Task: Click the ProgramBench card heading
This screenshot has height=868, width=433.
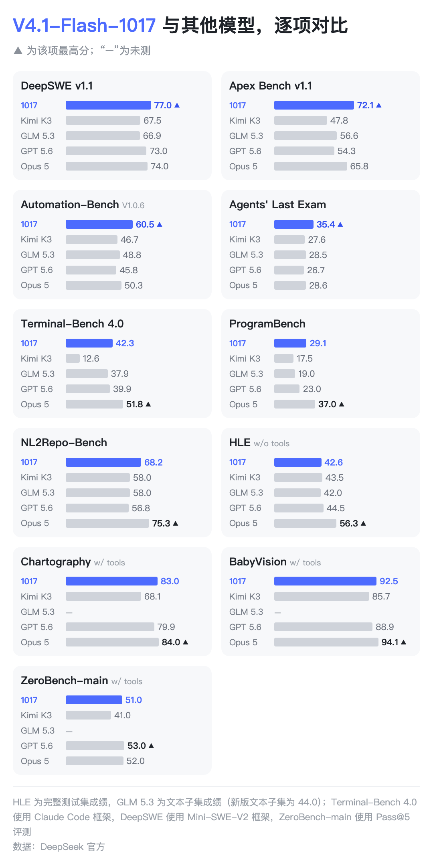Action: click(267, 324)
